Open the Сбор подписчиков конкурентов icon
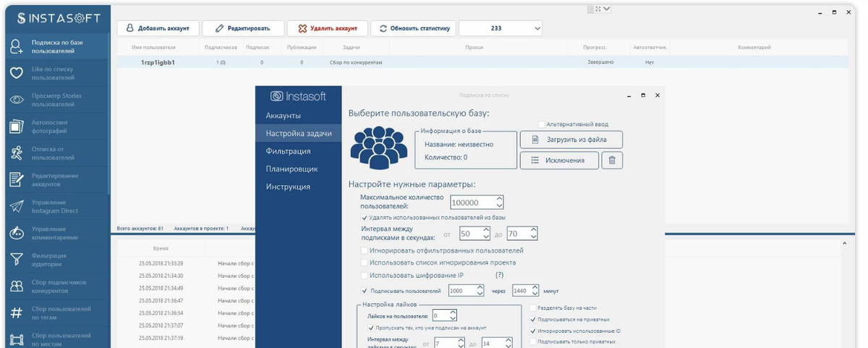This screenshot has width=868, height=348. [x=16, y=287]
